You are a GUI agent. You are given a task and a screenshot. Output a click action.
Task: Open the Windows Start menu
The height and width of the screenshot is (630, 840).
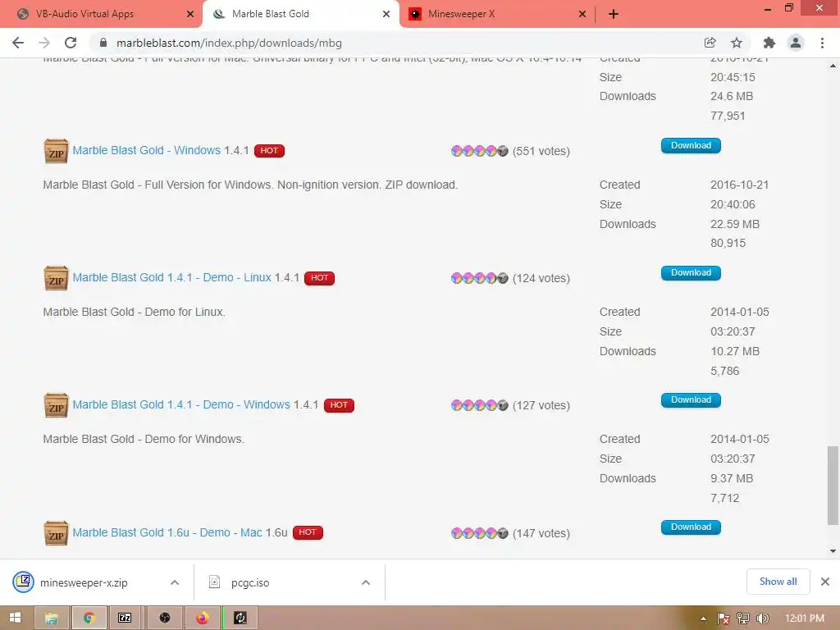point(15,618)
